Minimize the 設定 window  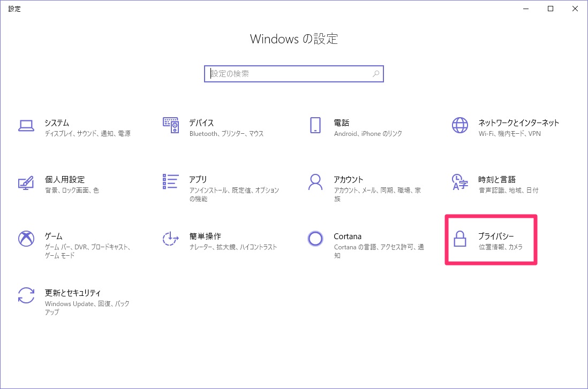click(526, 9)
